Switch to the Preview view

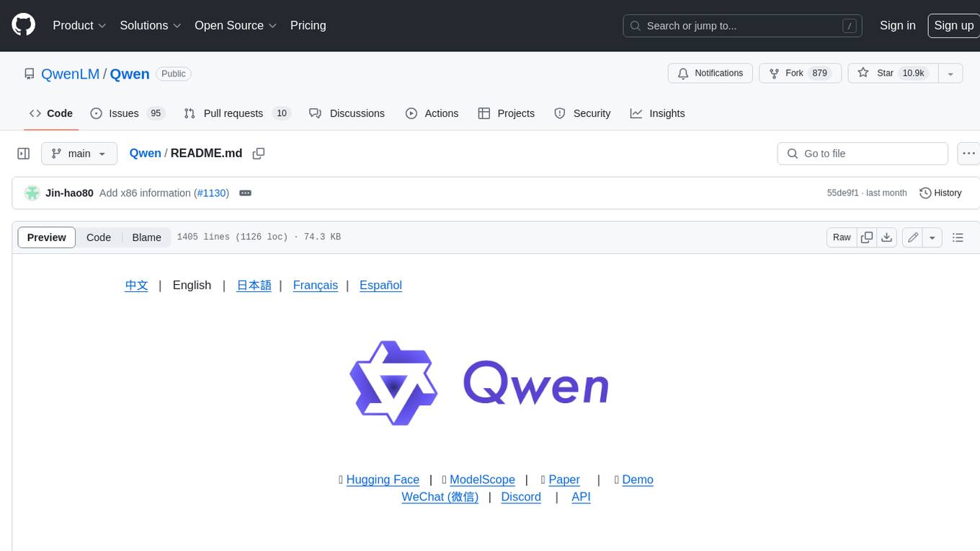pos(47,237)
